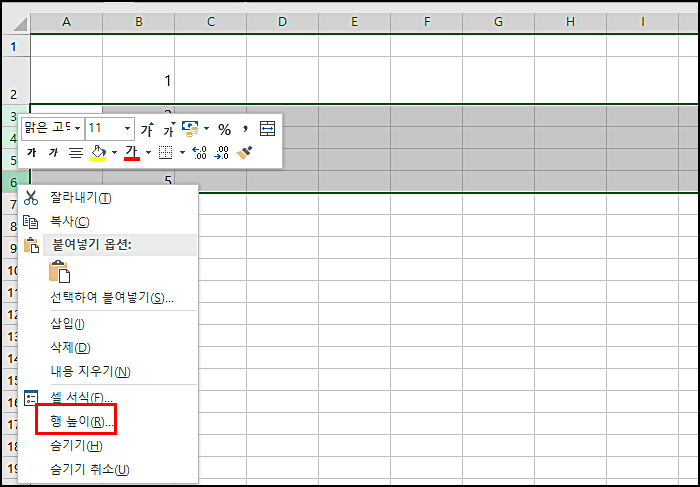
Task: Click cell B2 containing value 1
Action: click(138, 80)
